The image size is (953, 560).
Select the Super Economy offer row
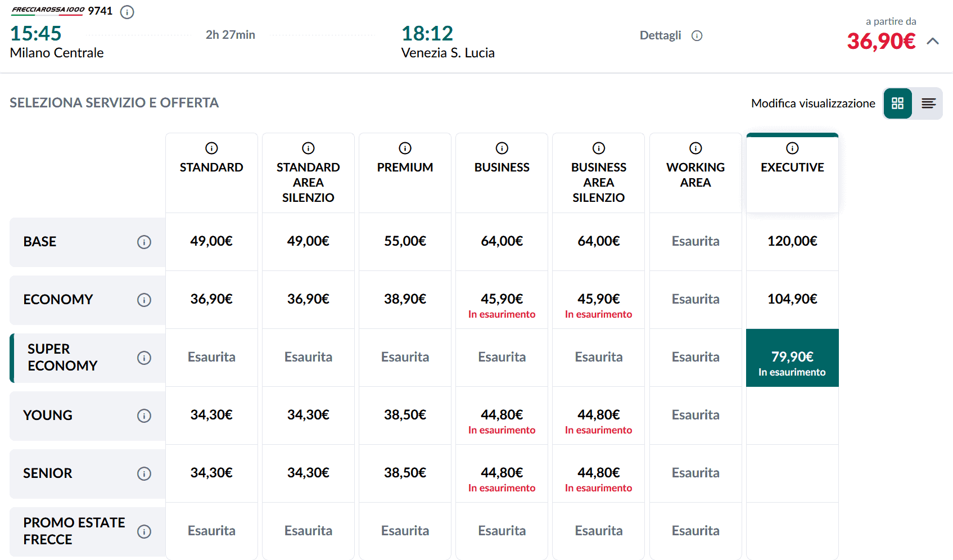pos(62,358)
